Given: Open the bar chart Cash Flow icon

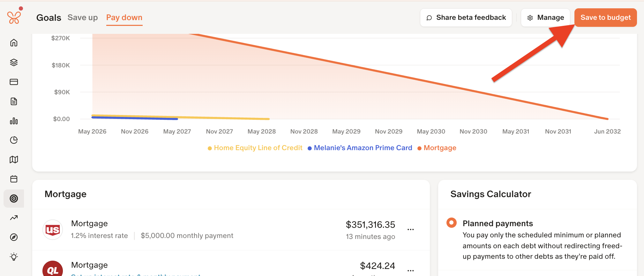Looking at the screenshot, I should 14,121.
